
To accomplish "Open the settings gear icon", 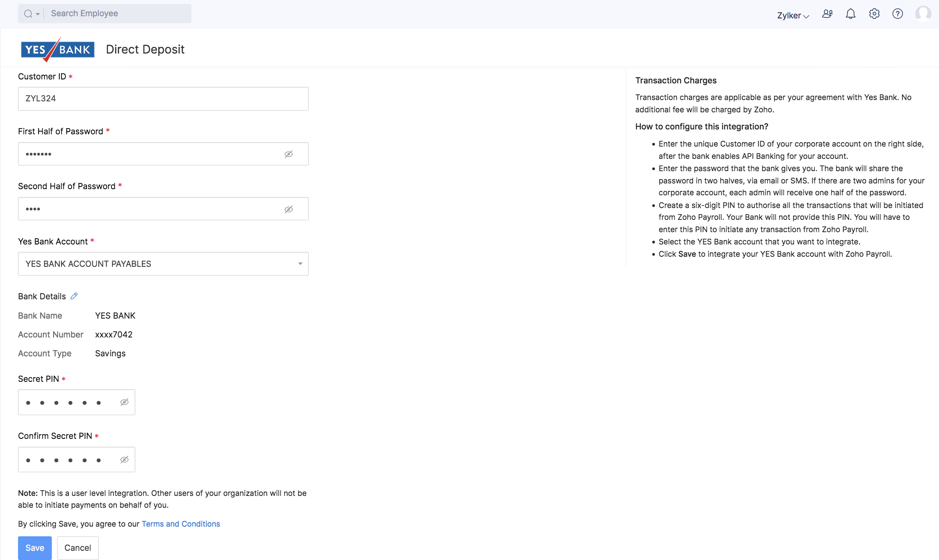I will (x=874, y=14).
